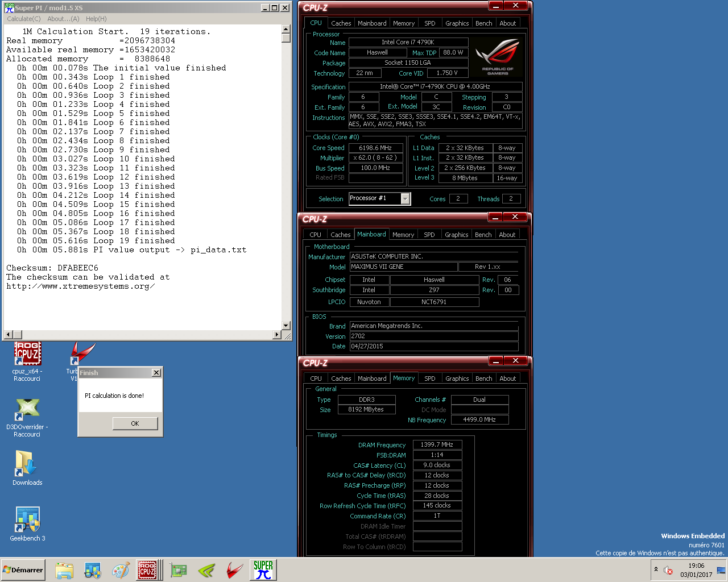Select Bench tab in middle CPU-Z window

483,235
